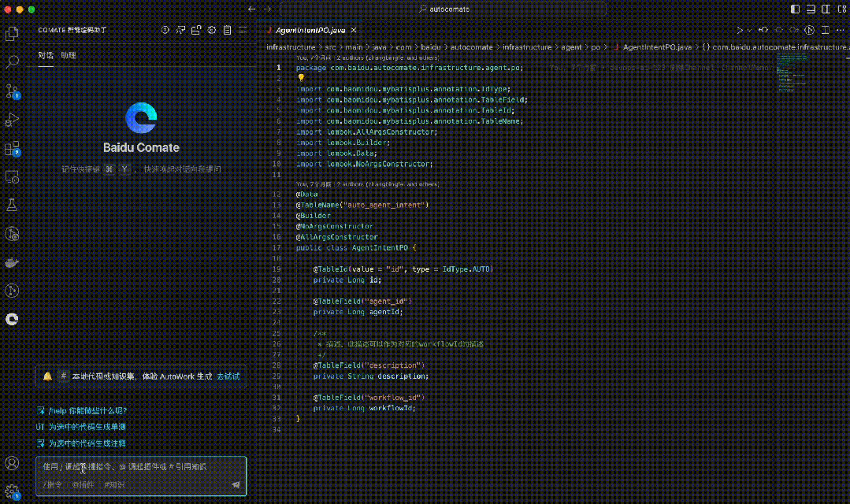Click the @插件 shortcut button
This screenshot has height=504, width=850.
[83, 484]
